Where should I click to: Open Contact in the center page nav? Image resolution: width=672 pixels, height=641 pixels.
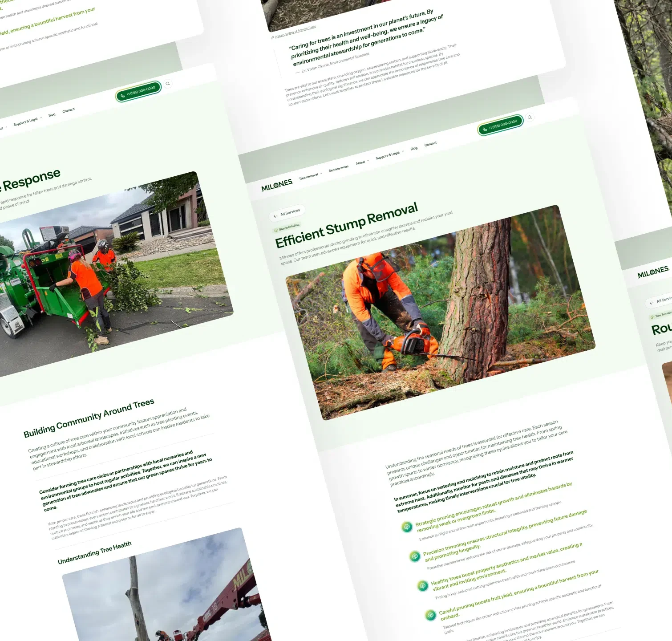(430, 144)
